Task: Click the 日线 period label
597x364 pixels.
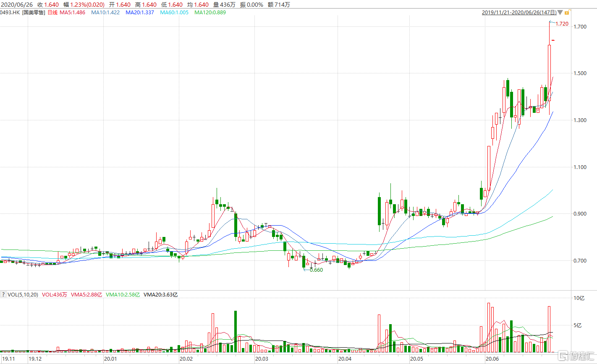Action: 52,13
